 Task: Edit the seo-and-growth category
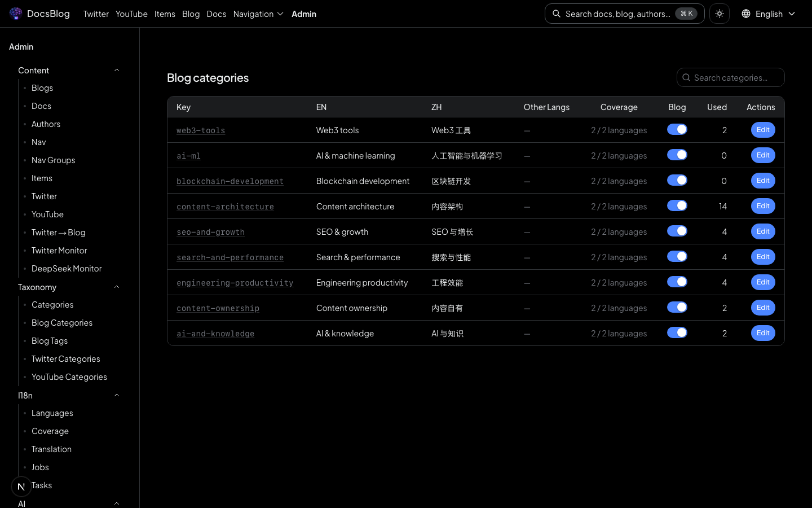click(x=762, y=231)
